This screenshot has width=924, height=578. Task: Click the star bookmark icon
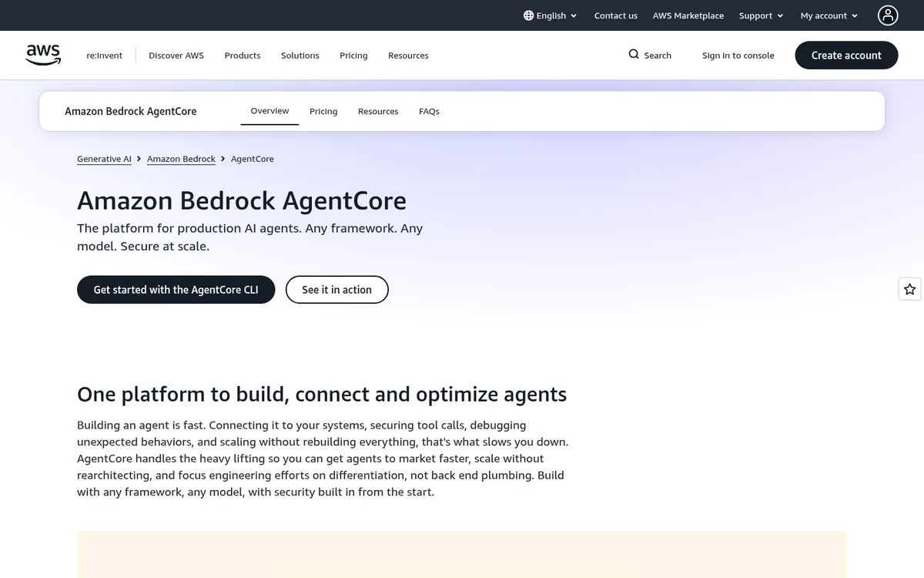pyautogui.click(x=910, y=289)
